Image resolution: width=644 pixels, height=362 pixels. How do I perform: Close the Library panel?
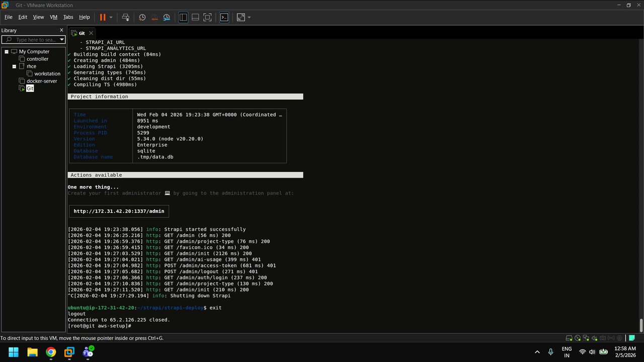click(61, 30)
